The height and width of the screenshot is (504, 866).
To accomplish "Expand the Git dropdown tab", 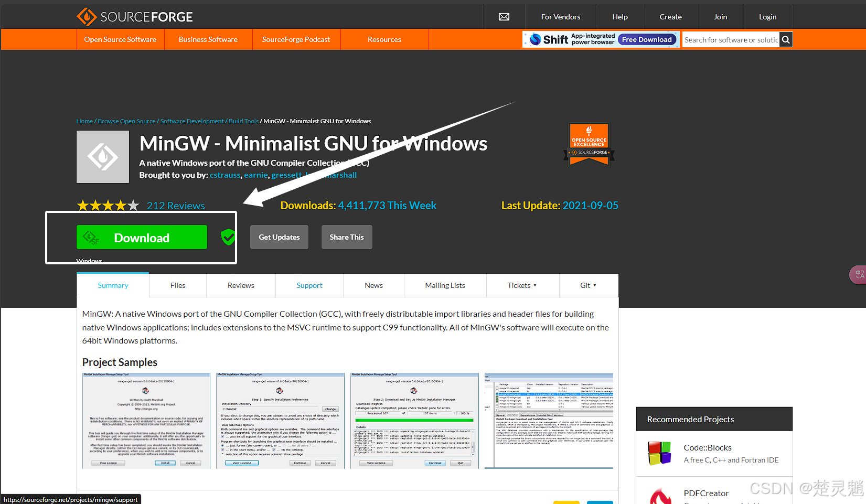I will point(588,285).
